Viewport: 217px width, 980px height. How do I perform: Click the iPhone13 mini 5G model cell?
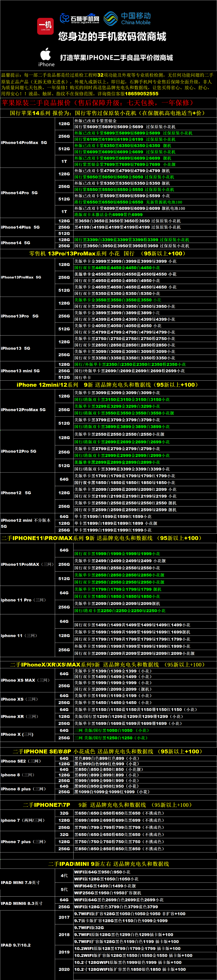(x=27, y=371)
